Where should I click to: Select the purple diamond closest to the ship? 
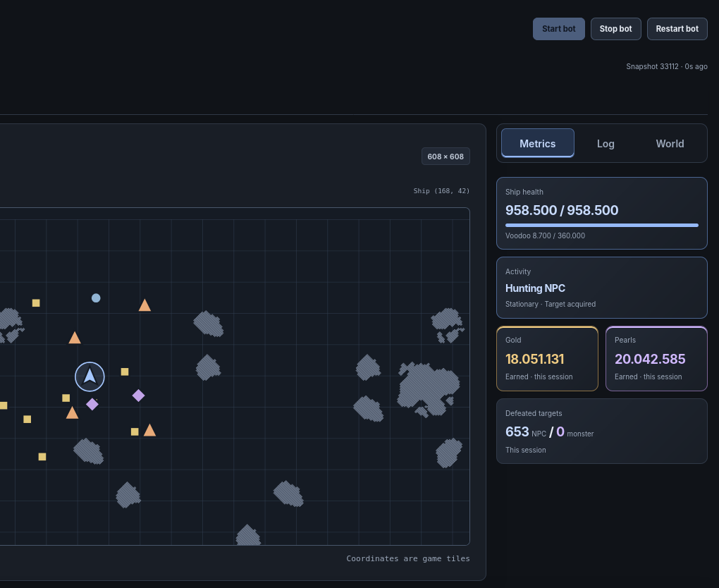click(92, 404)
